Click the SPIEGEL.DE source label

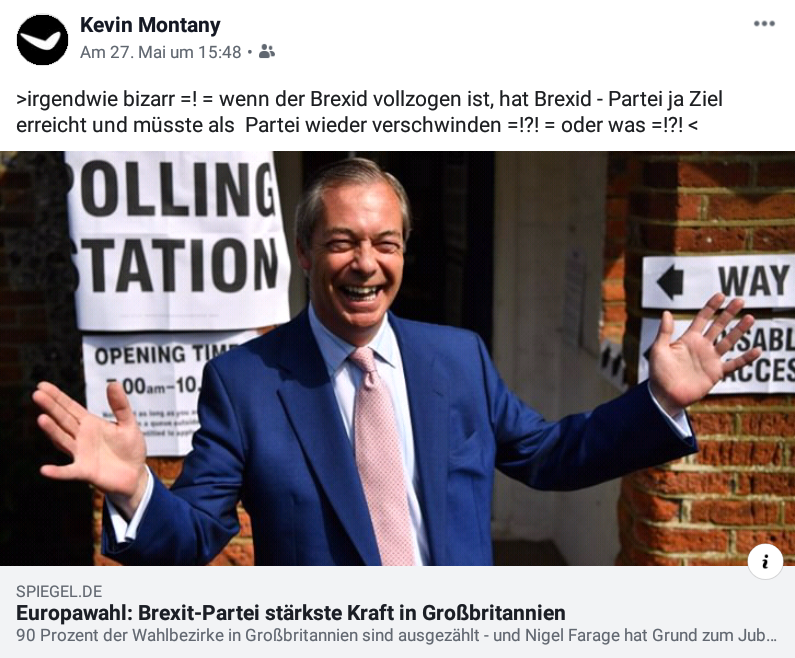[59, 591]
